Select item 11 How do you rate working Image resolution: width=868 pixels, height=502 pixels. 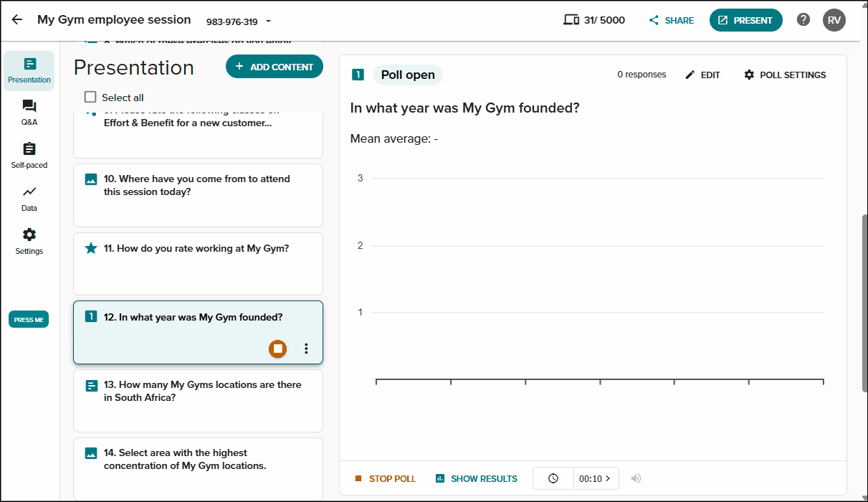coord(198,263)
